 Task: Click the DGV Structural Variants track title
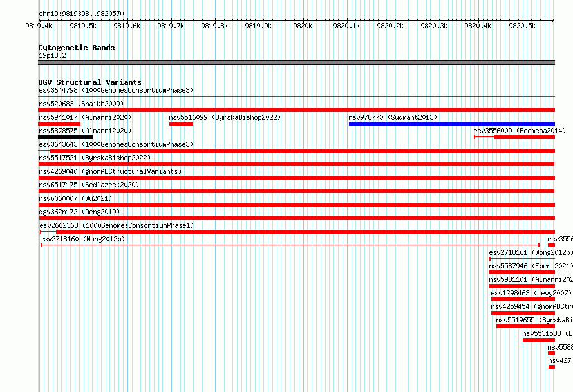pos(90,82)
